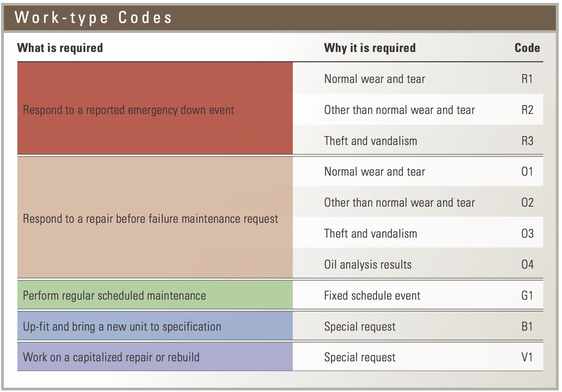Image resolution: width=562 pixels, height=392 pixels.
Task: Click the red emergency down event cell
Action: [128, 110]
